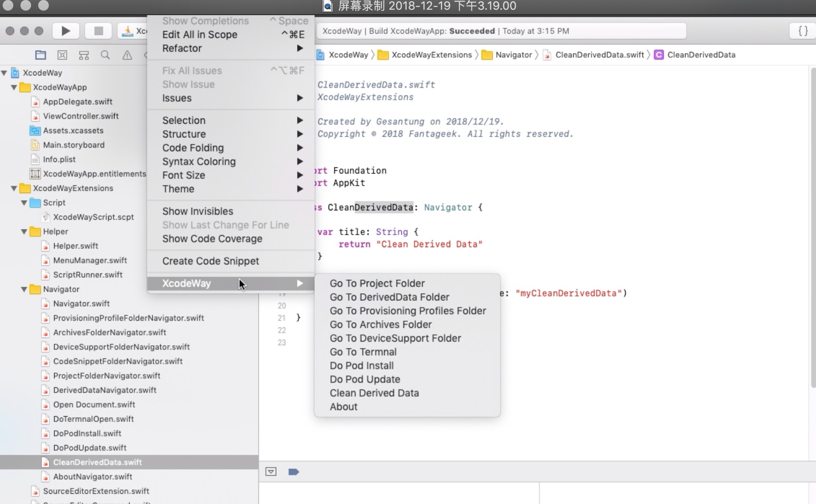Choose Go To Provisioning Profiles Folder
Viewport: 816px width, 504px height.
[x=407, y=311]
